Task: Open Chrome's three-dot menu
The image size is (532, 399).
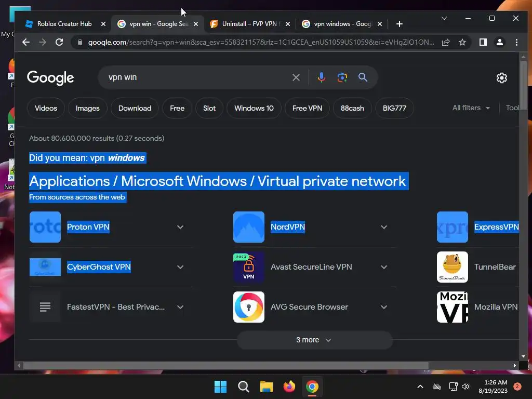Action: click(516, 42)
